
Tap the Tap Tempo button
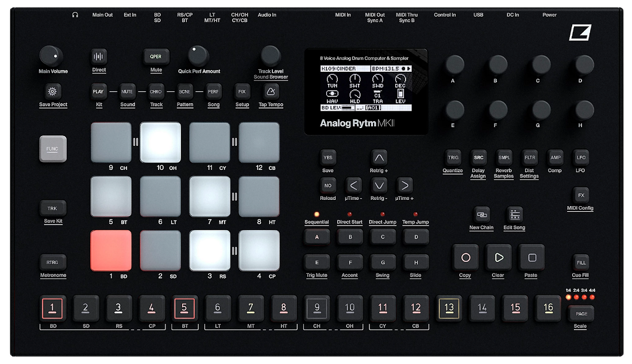(271, 91)
